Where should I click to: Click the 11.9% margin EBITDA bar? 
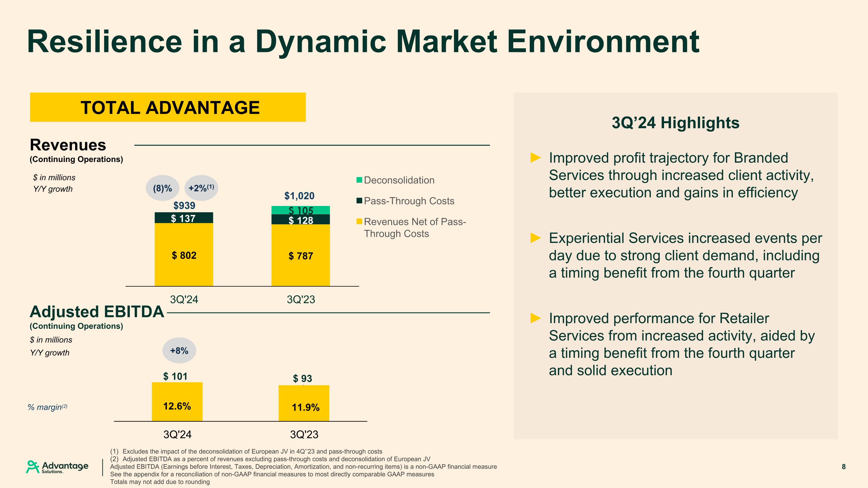[304, 404]
